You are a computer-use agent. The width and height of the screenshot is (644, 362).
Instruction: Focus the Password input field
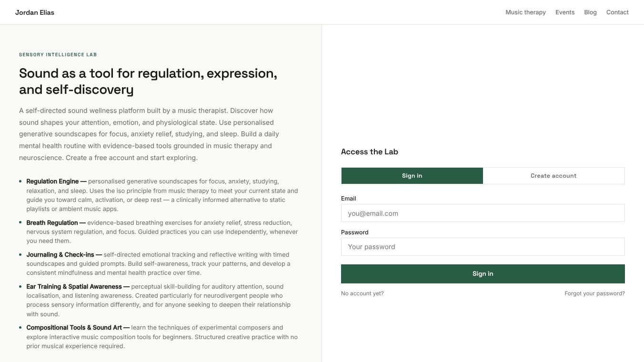(x=483, y=247)
